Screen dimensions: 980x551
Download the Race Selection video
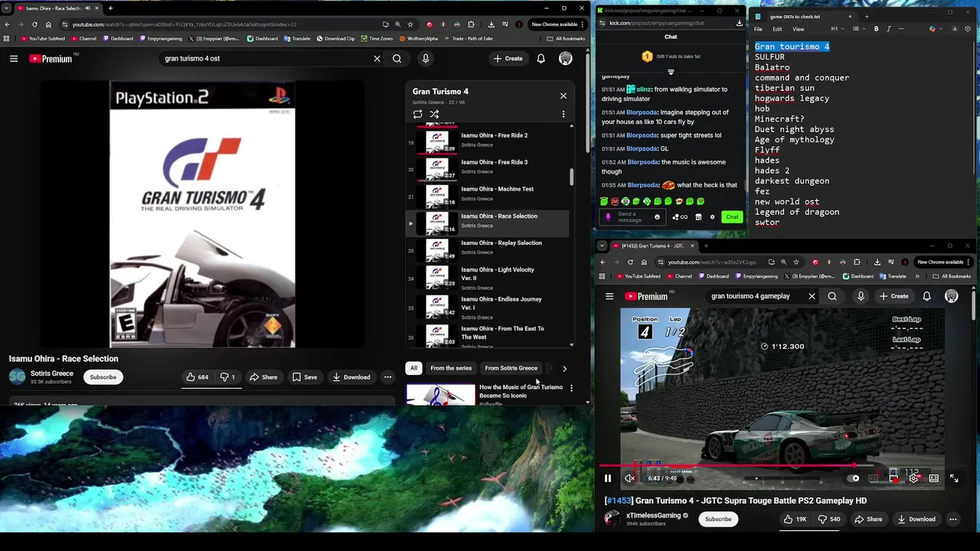(x=351, y=377)
